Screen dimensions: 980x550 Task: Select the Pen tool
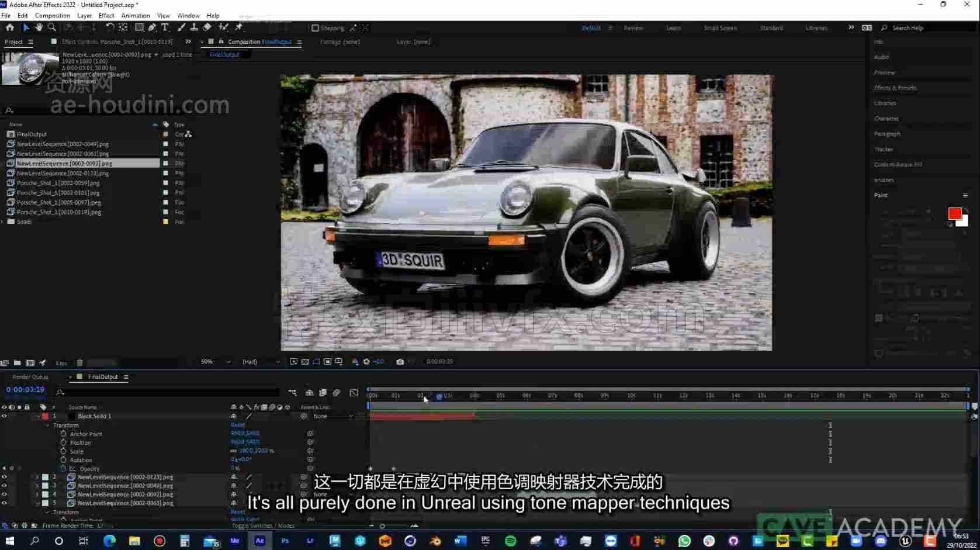152,27
